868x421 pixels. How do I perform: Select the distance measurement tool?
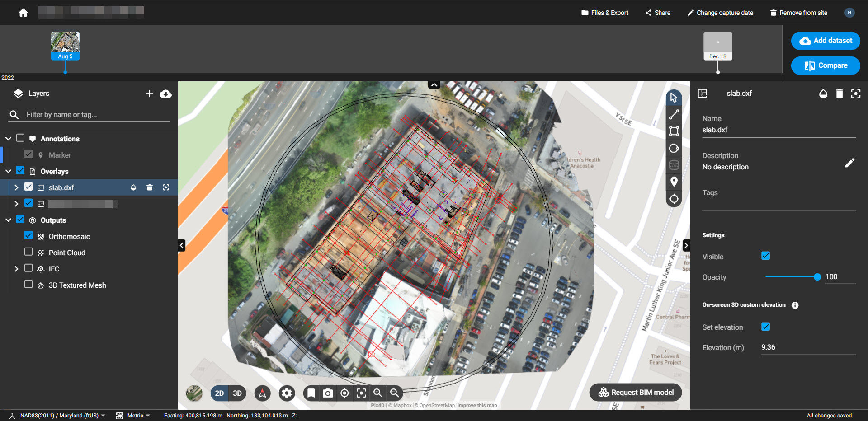(674, 114)
